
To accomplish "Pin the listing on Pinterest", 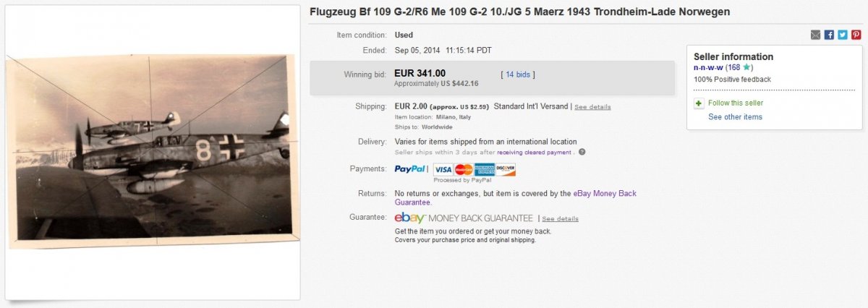I will pos(856,35).
